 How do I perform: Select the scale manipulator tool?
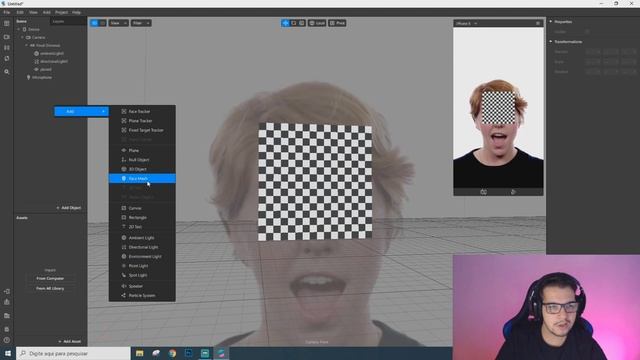(x=302, y=23)
